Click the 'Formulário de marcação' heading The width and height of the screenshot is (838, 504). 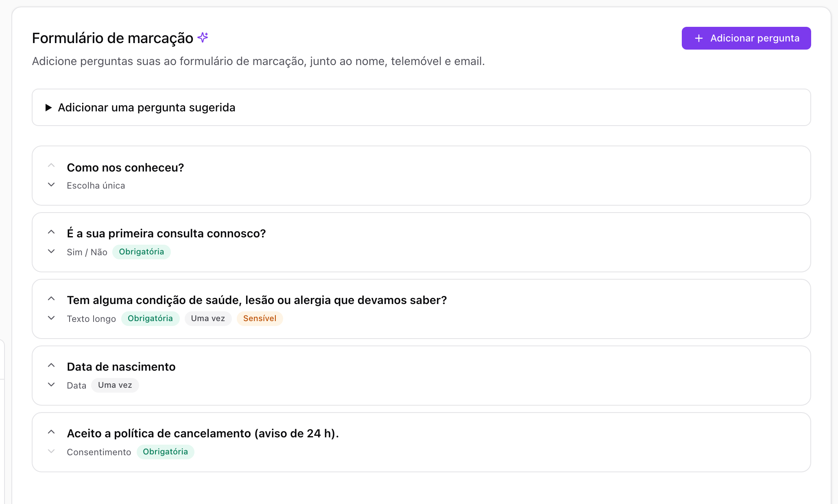113,38
